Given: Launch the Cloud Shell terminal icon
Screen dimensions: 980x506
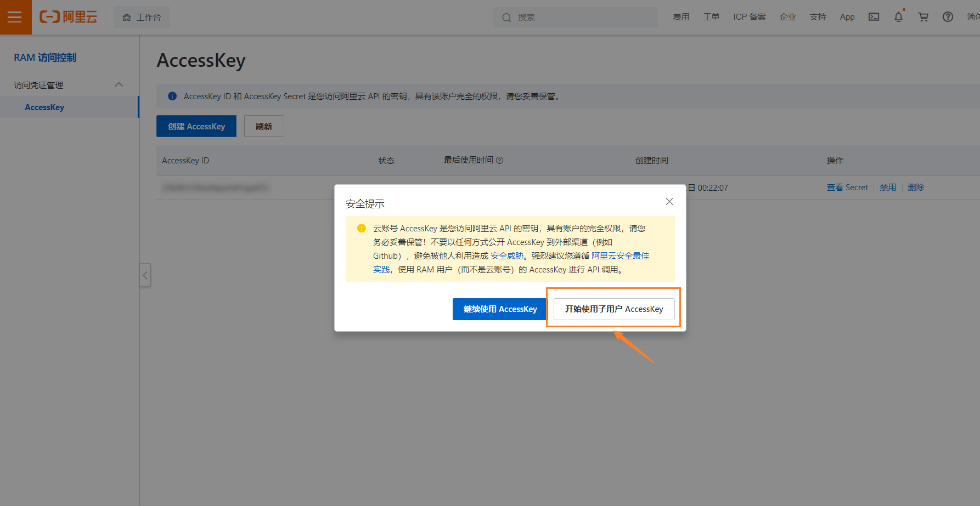Looking at the screenshot, I should pyautogui.click(x=874, y=17).
